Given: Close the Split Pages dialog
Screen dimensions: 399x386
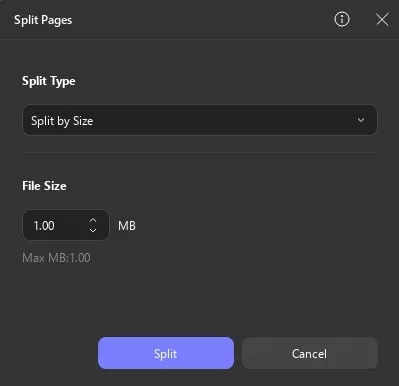Looking at the screenshot, I should (382, 19).
